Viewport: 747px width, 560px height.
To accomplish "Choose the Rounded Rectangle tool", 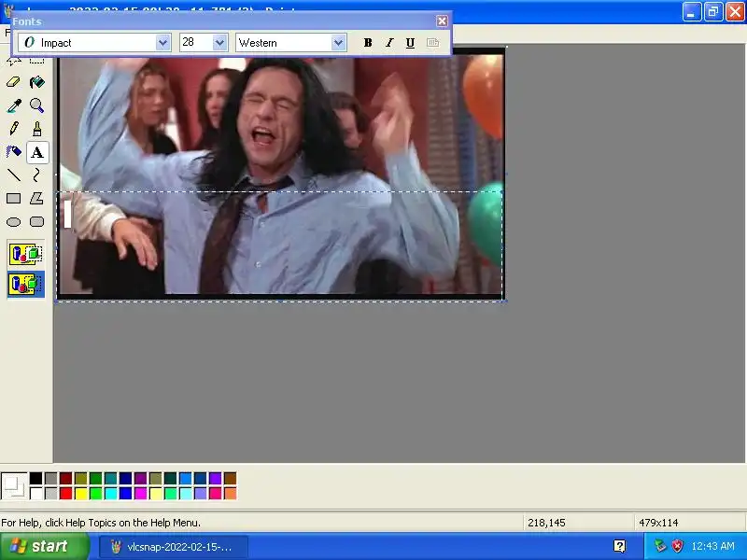I will 36,222.
